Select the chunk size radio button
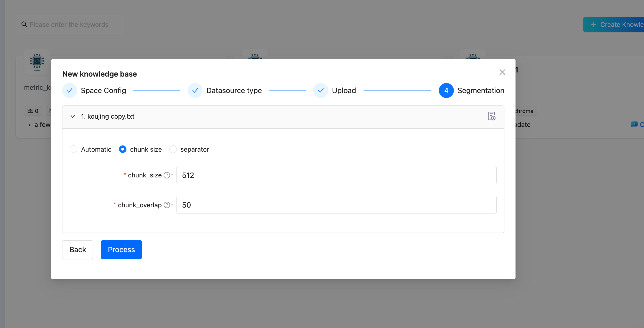Image resolution: width=644 pixels, height=328 pixels. coord(123,149)
